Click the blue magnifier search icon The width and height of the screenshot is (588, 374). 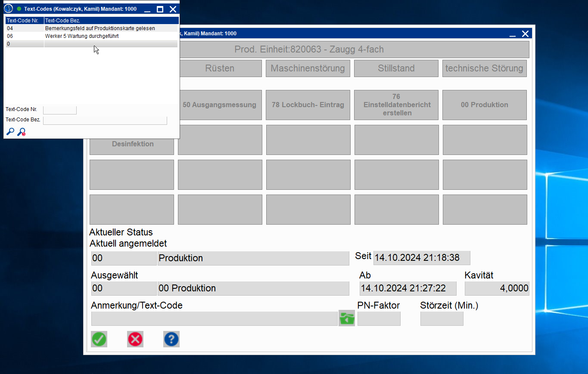click(x=10, y=132)
